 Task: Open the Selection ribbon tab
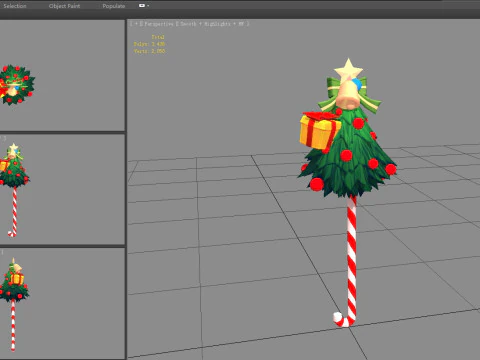(15, 6)
